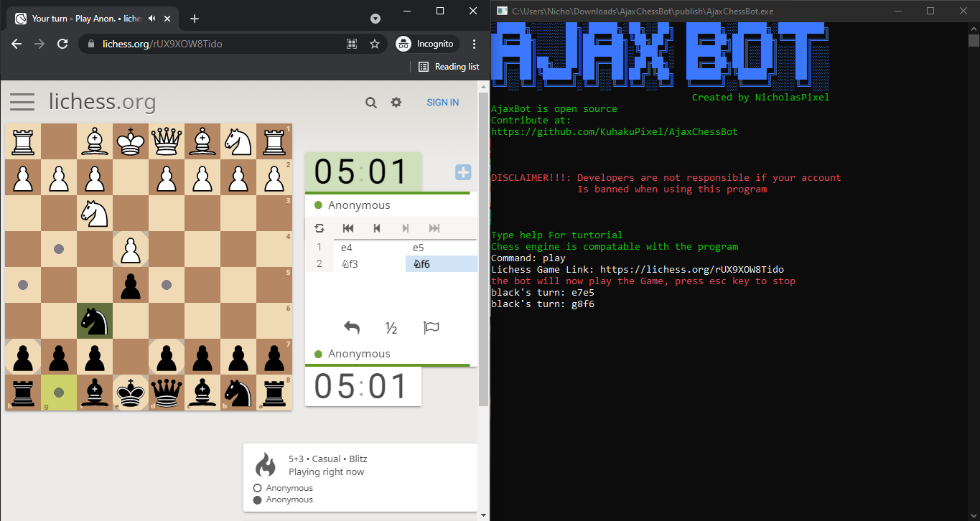Click 'Command: play' line in console
This screenshot has width=980, height=521.
(528, 258)
